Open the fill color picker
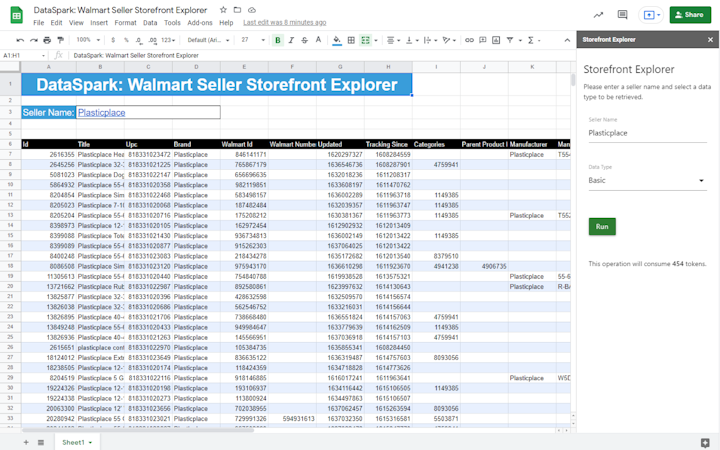Image resolution: width=720 pixels, height=450 pixels. (x=337, y=40)
